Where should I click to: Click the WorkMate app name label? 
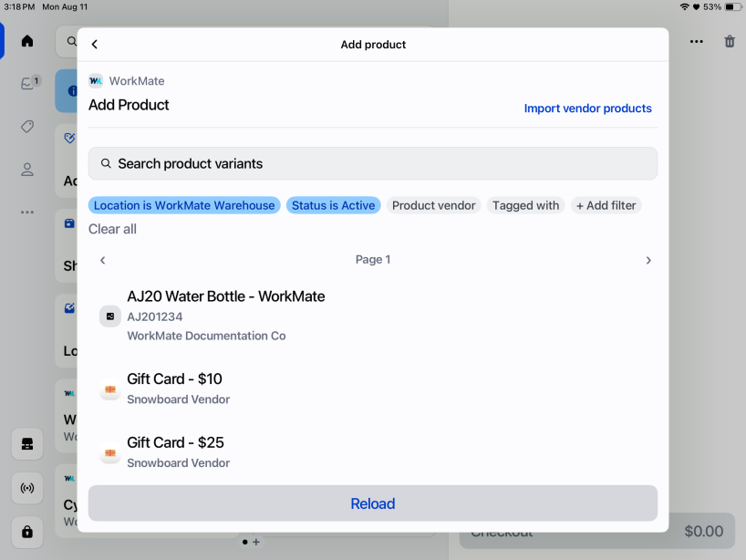pyautogui.click(x=137, y=81)
